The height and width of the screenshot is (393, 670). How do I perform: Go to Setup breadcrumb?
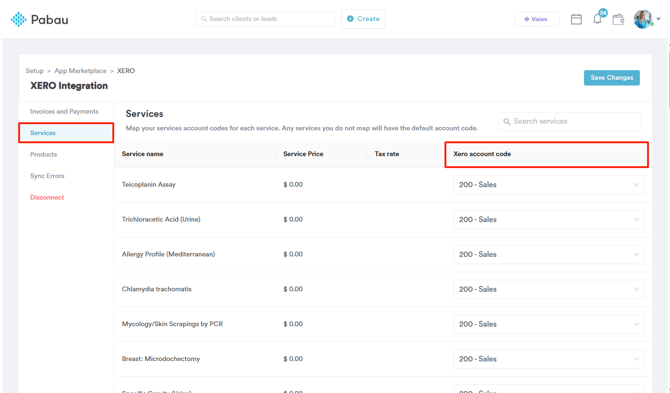tap(35, 71)
